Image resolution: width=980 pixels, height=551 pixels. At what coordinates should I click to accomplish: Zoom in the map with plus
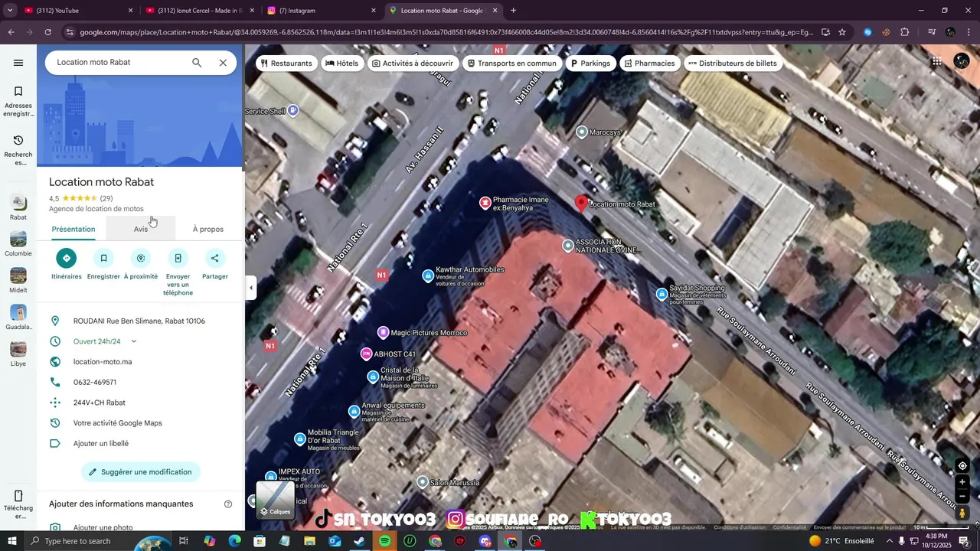(962, 482)
